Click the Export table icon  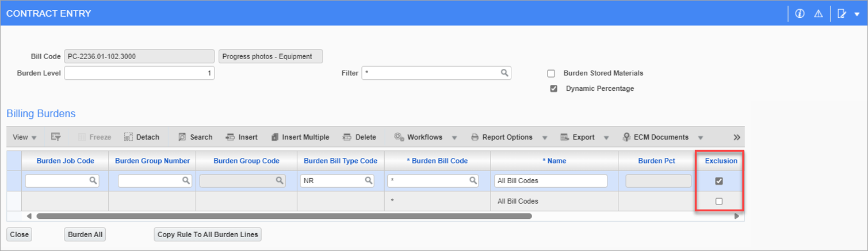click(564, 137)
